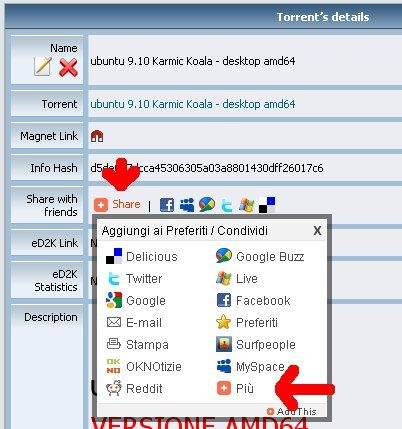Click the edit pencil icon under Name
The height and width of the screenshot is (429, 402).
[x=43, y=66]
